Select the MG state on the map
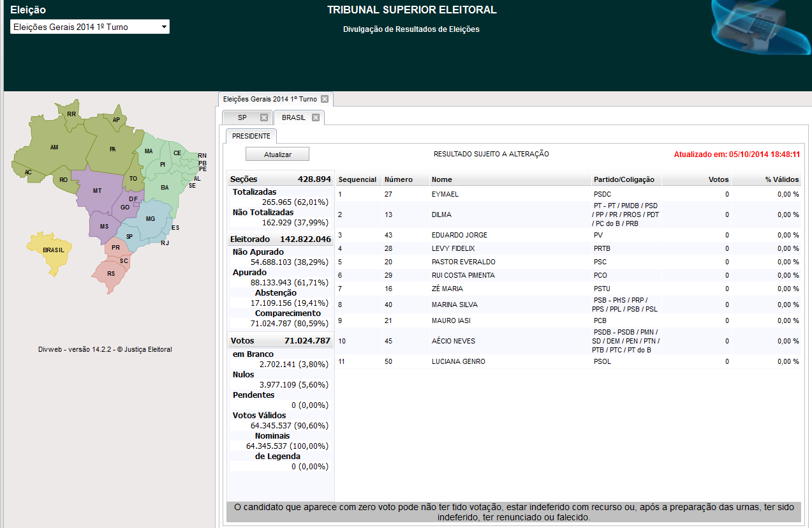This screenshot has height=528, width=812. tap(150, 219)
